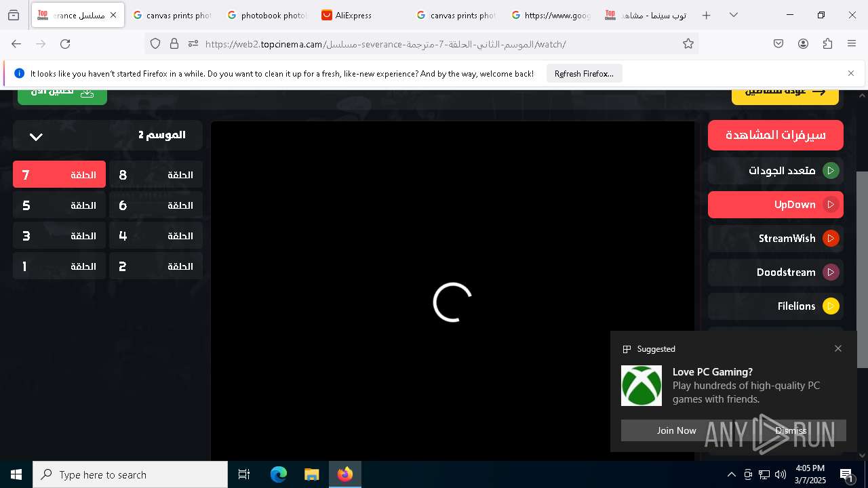
Task: Switch to AliExpress tab
Action: tap(361, 15)
